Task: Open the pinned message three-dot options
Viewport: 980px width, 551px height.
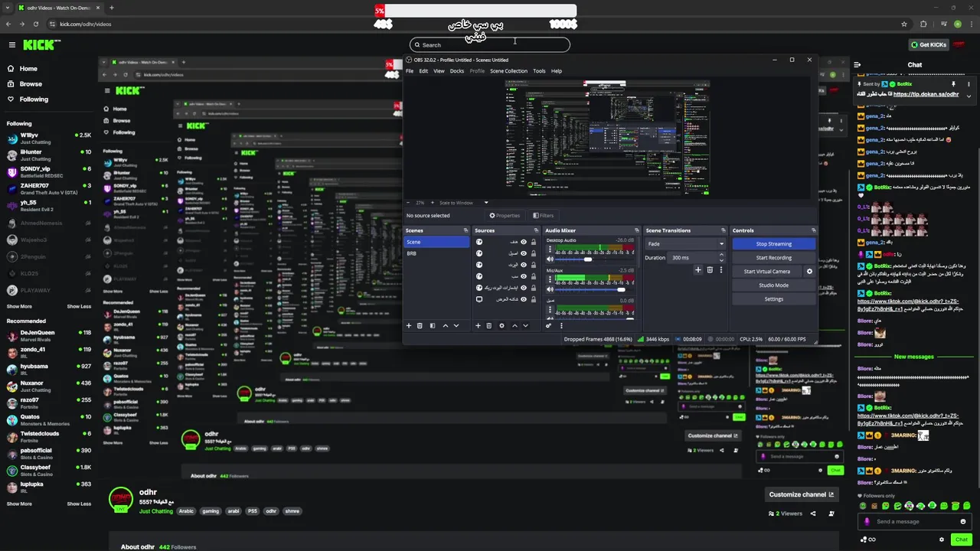Action: (x=969, y=83)
